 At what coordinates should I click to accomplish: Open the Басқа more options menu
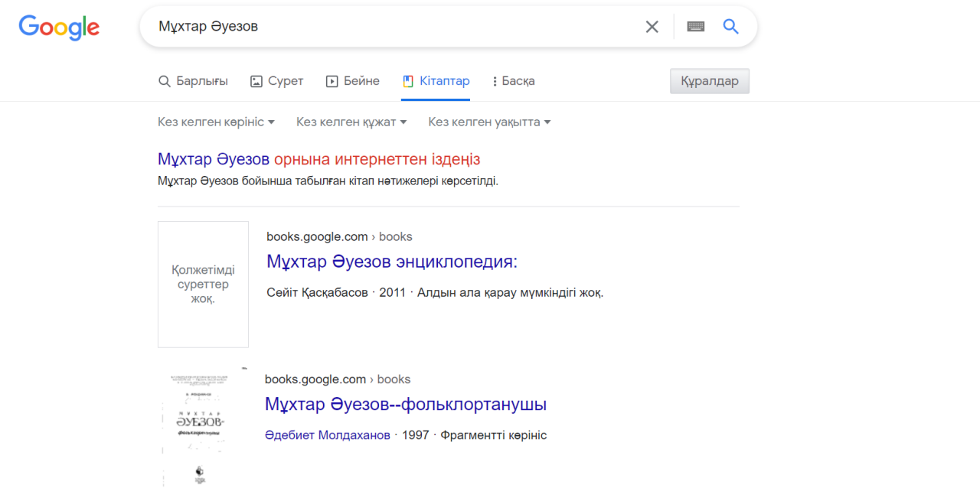click(x=513, y=81)
